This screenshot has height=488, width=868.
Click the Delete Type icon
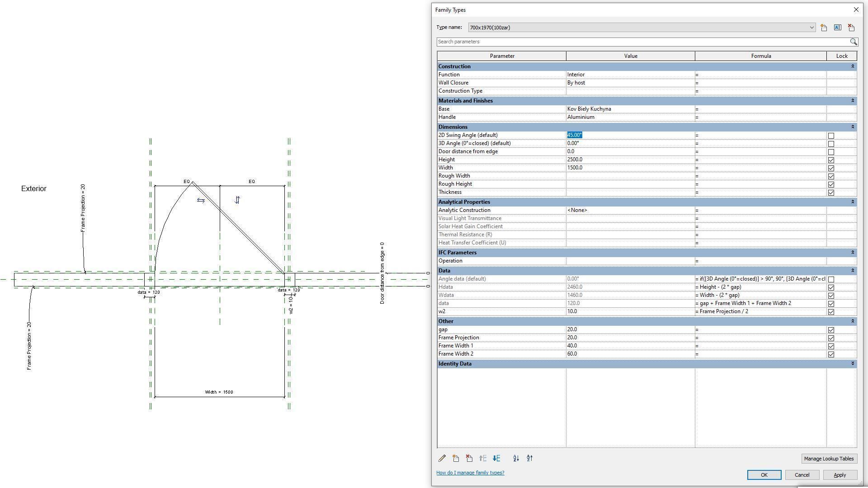coord(851,28)
